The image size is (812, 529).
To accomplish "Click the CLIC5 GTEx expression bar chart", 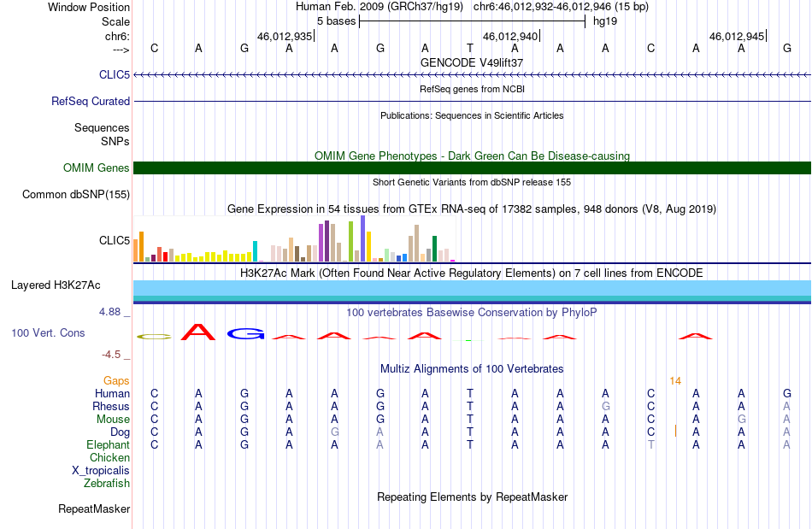I will [294, 238].
